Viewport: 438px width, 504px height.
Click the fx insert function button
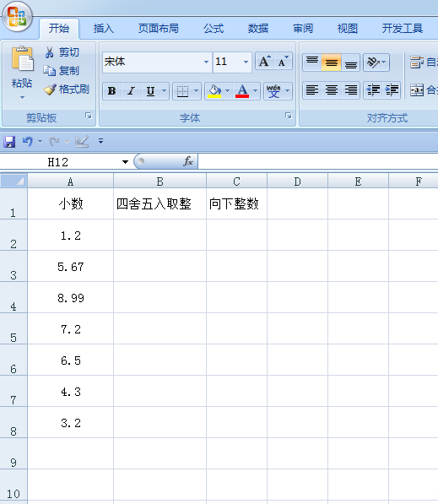[x=188, y=161]
